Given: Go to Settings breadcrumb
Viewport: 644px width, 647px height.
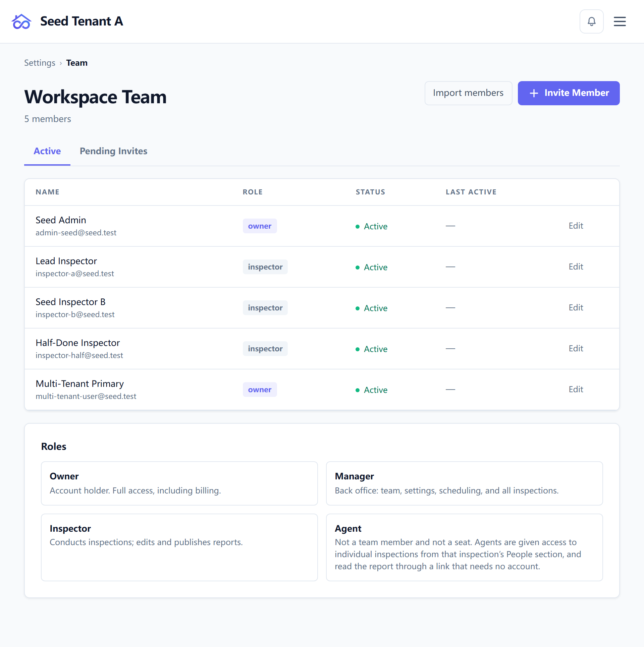Looking at the screenshot, I should pyautogui.click(x=40, y=63).
